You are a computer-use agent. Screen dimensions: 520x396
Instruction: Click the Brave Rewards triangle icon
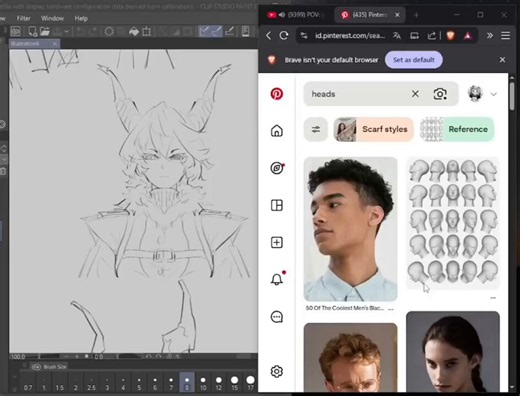468,35
